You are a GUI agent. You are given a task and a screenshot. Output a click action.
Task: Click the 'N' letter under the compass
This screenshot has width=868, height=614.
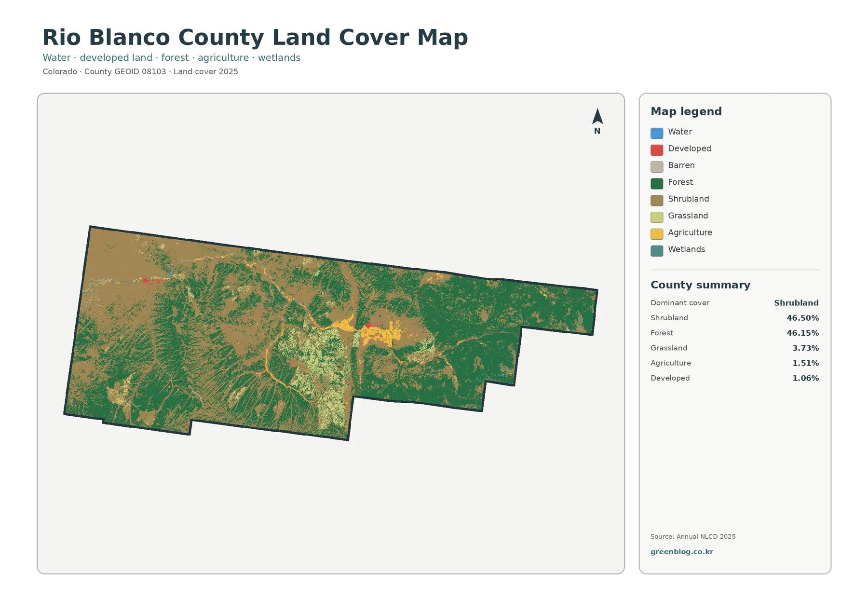pos(597,131)
